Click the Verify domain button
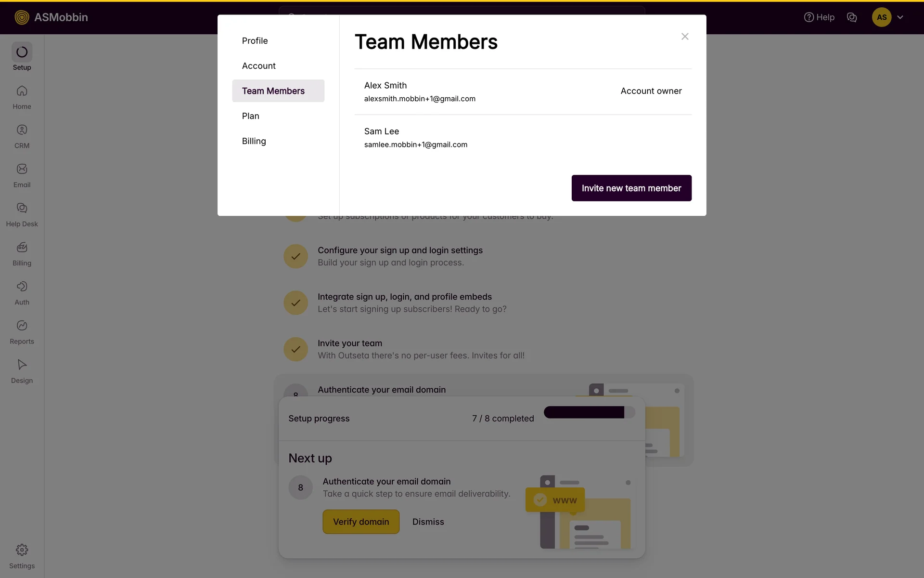Image resolution: width=924 pixels, height=578 pixels. pyautogui.click(x=361, y=522)
